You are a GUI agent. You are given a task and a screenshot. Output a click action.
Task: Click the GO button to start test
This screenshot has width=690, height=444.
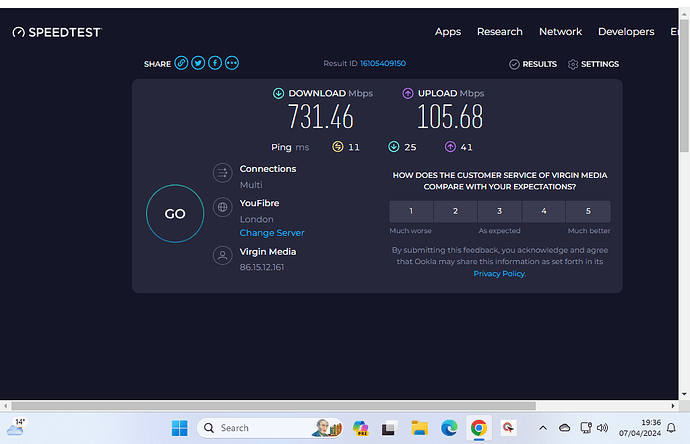174,214
